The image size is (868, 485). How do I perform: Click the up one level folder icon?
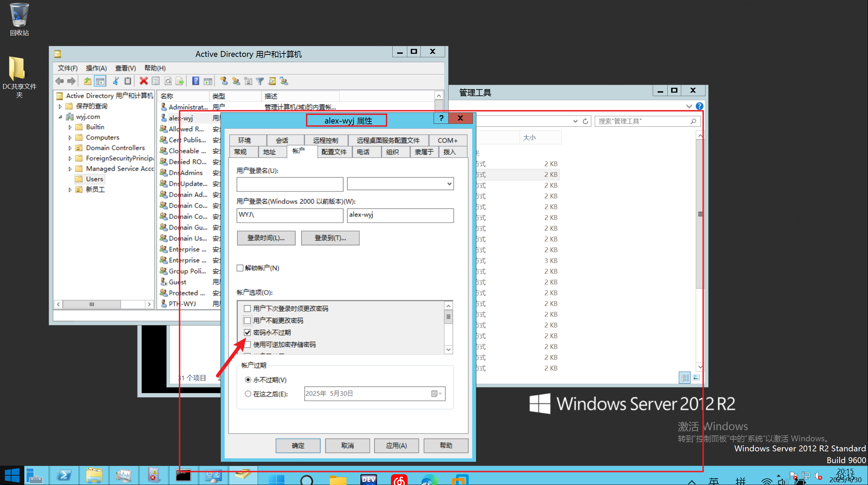pyautogui.click(x=87, y=81)
